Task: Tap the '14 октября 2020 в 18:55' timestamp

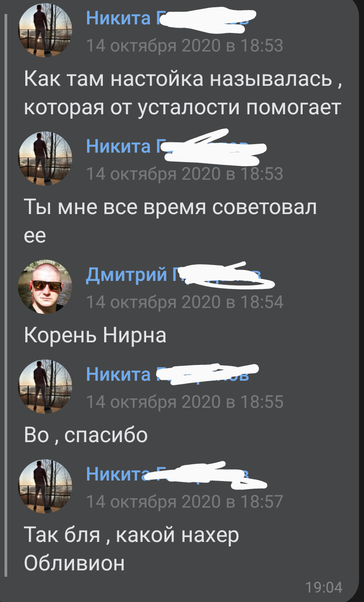Action: (185, 401)
